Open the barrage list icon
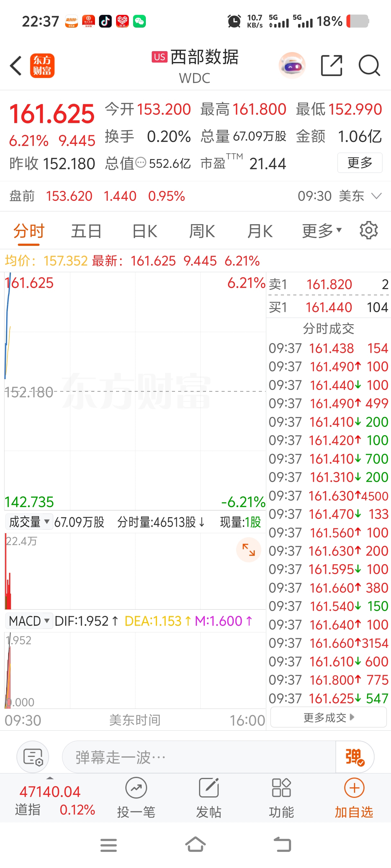Image resolution: width=391 pixels, height=868 pixels. (x=33, y=757)
